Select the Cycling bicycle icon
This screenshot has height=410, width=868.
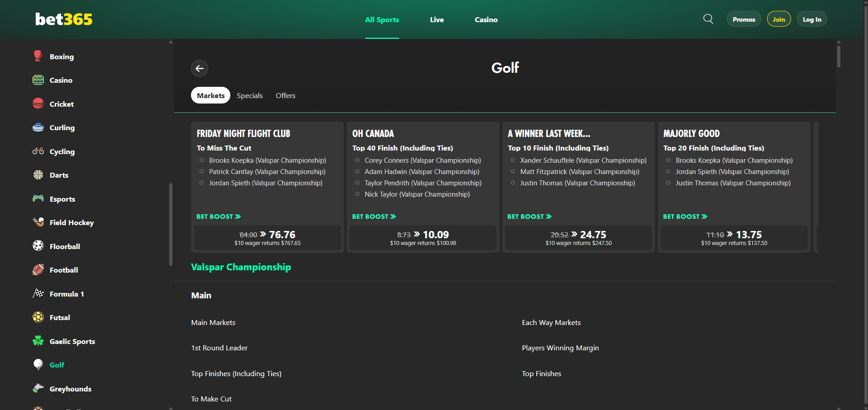tap(38, 151)
